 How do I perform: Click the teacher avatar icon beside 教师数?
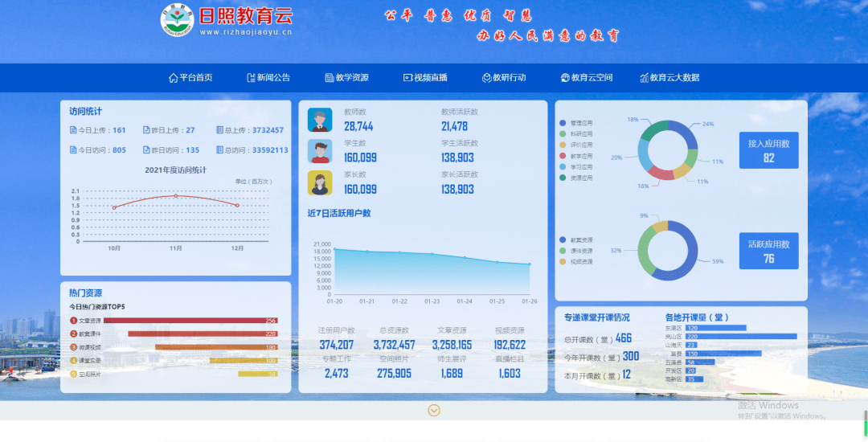320,120
